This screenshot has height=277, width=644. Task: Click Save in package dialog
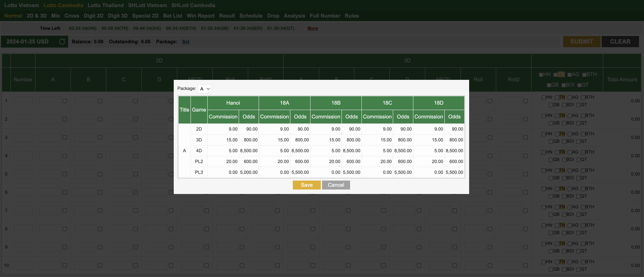(306, 185)
